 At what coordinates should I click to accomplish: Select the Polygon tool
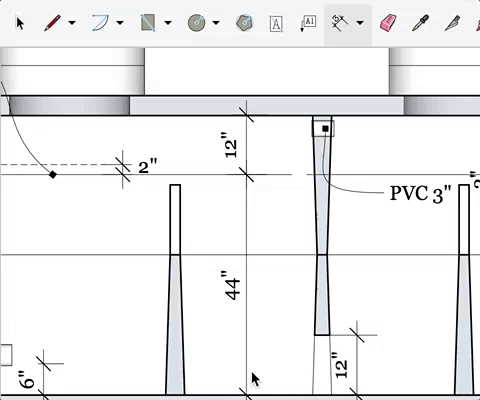(x=244, y=23)
